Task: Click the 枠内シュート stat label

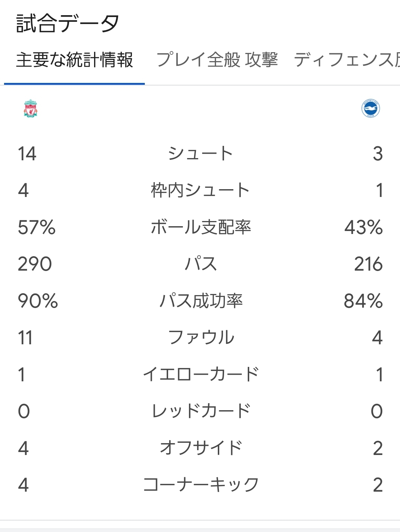Action: point(200,190)
